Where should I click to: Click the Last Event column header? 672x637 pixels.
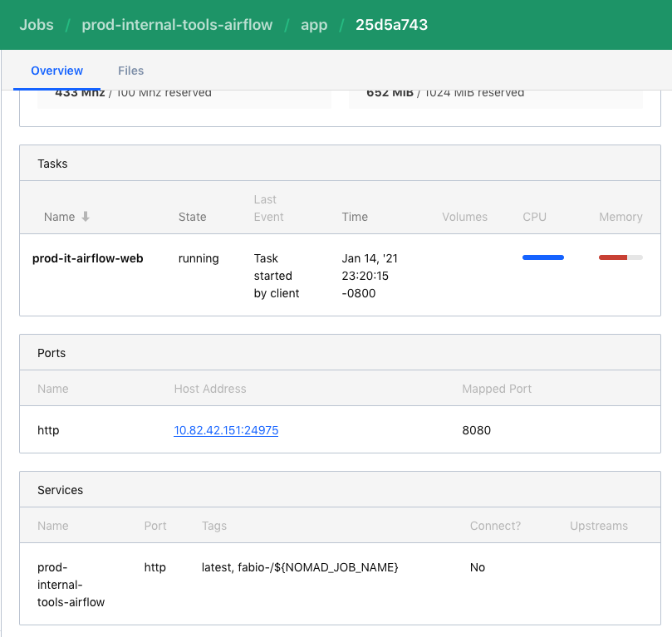tap(268, 208)
